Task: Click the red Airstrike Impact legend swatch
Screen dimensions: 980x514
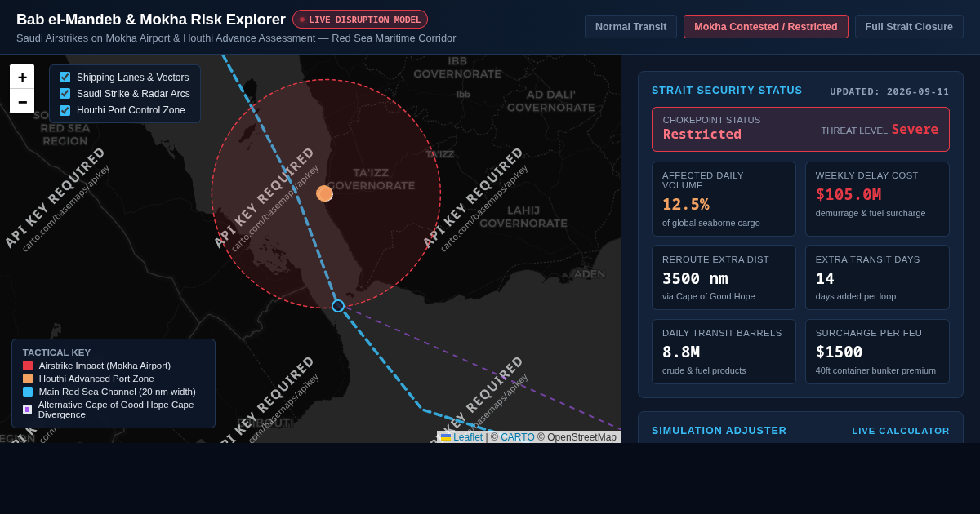Action: (28, 366)
